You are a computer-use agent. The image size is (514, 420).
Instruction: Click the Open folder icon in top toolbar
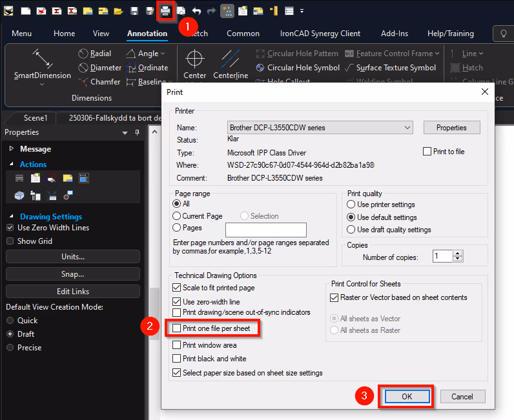118,12
